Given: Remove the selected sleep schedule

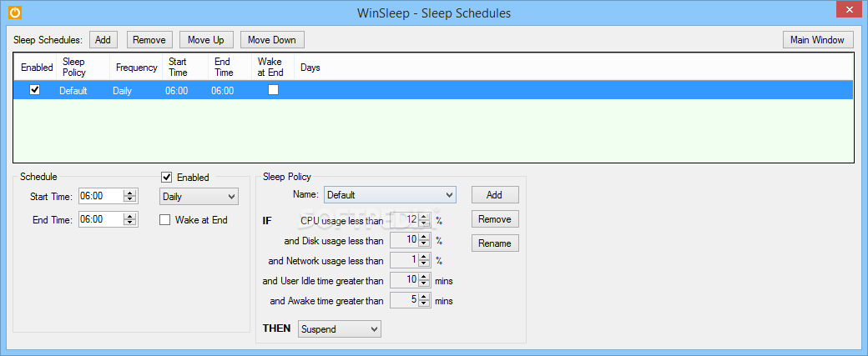Looking at the screenshot, I should pos(149,40).
